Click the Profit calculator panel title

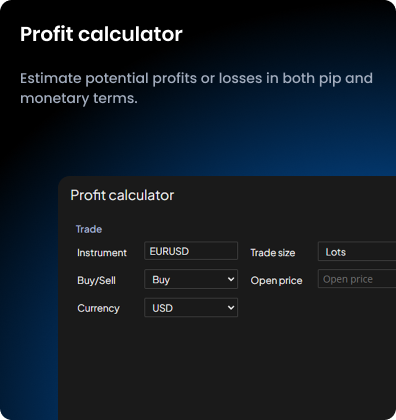click(x=122, y=195)
